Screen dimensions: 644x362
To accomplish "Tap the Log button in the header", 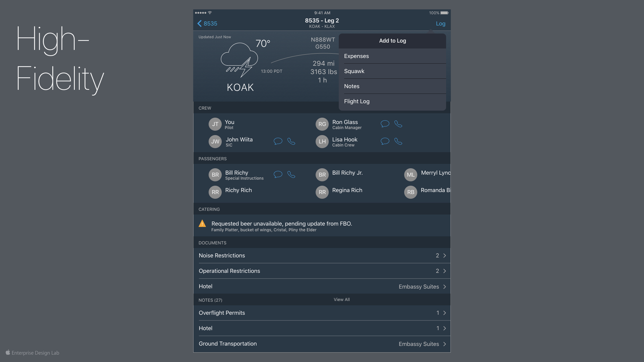I will click(440, 23).
